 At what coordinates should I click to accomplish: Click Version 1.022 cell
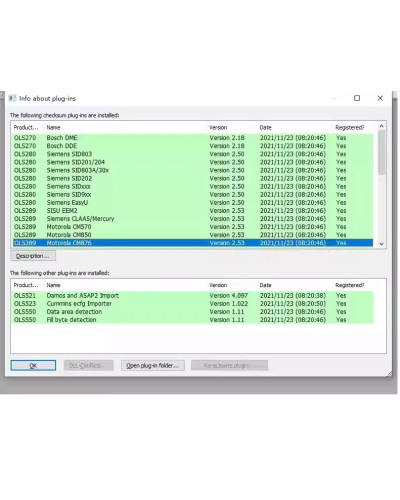[x=229, y=303]
